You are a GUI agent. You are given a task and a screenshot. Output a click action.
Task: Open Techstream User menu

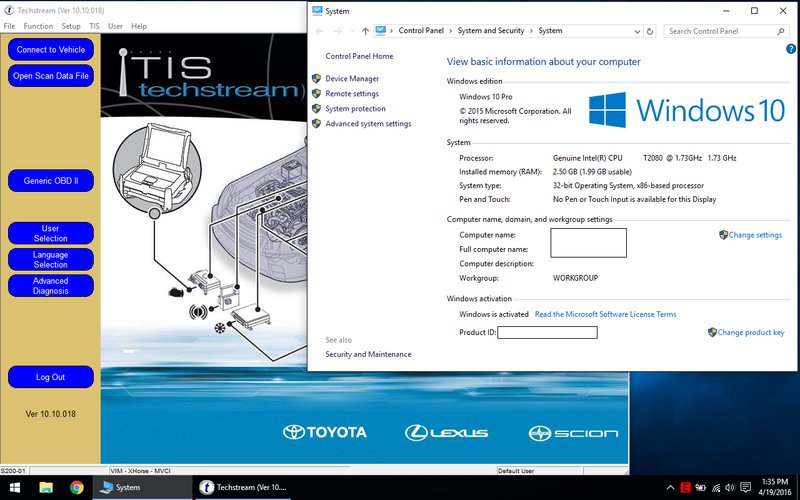(115, 26)
